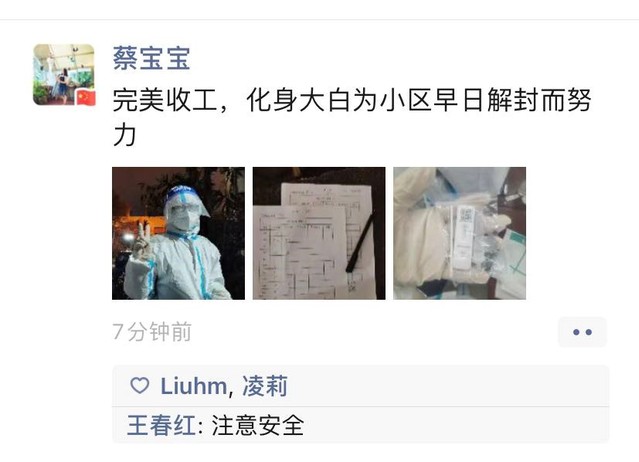
Task: Tap the trailing 力 character of the post
Action: (x=124, y=135)
